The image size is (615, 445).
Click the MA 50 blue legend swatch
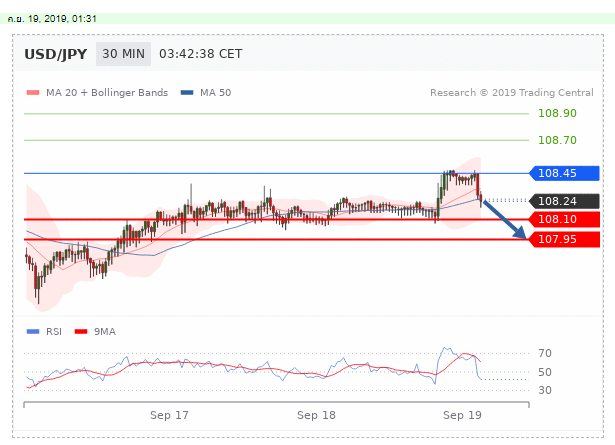pos(187,93)
